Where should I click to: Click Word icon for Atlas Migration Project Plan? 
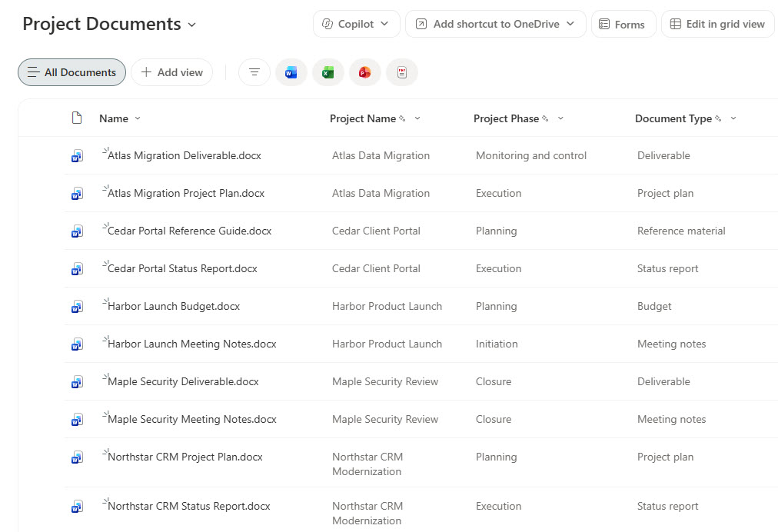[77, 194]
